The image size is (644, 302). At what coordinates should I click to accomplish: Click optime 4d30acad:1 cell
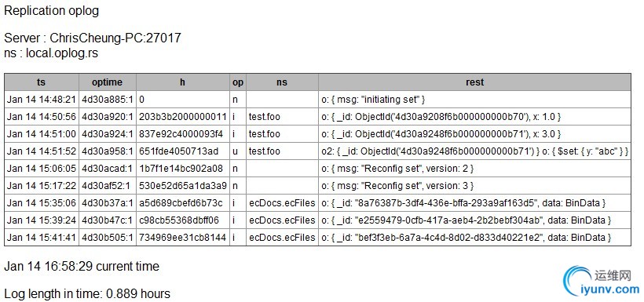click(107, 168)
